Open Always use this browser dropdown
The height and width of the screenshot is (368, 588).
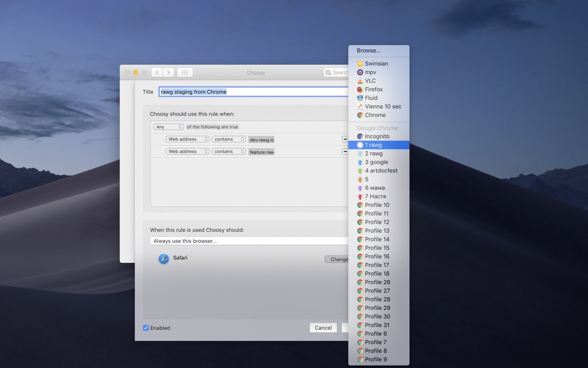pos(249,241)
